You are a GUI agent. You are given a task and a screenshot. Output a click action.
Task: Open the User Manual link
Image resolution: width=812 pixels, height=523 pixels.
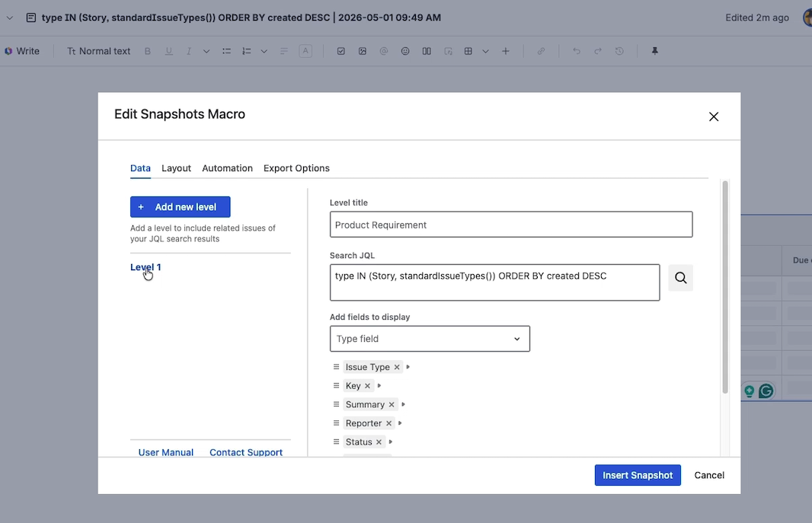(166, 453)
